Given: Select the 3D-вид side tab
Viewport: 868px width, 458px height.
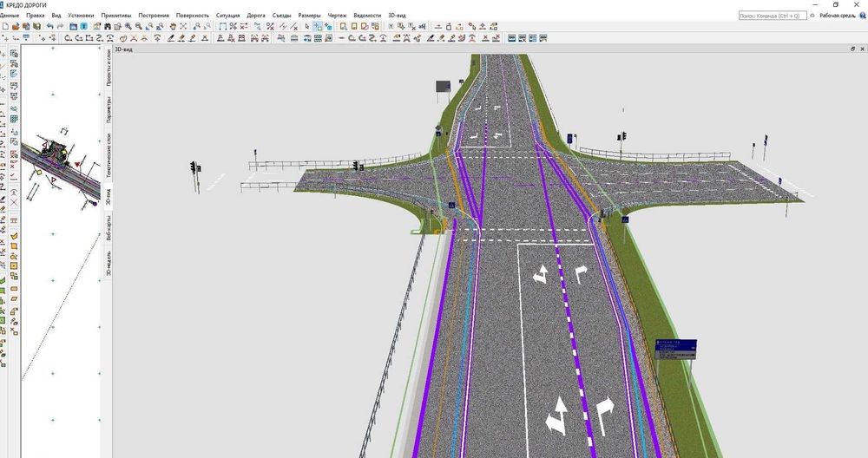Looking at the screenshot, I should point(108,196).
